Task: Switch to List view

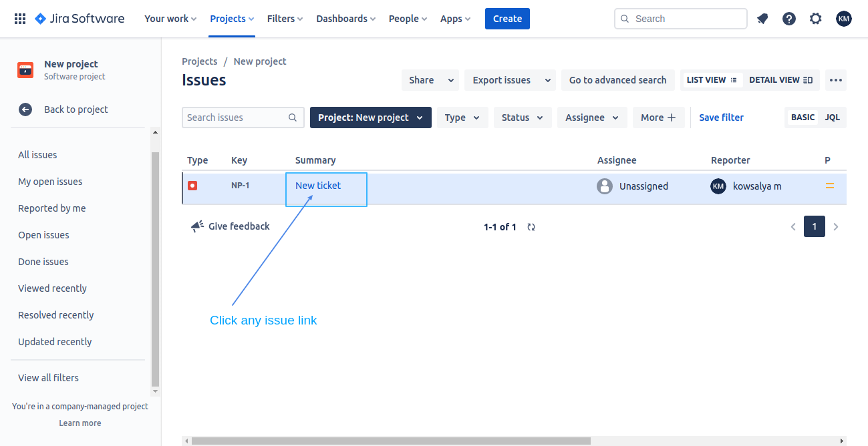Action: 712,80
